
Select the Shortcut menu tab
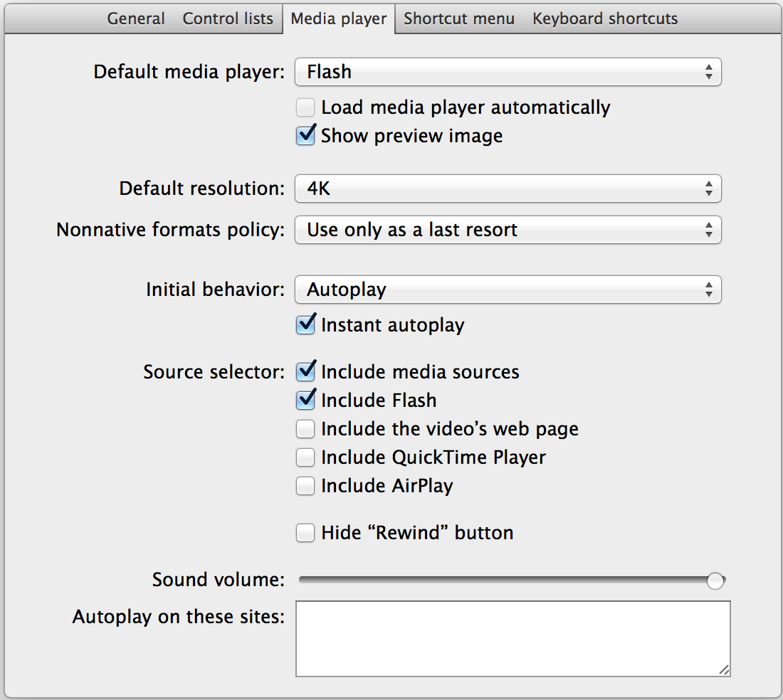click(459, 18)
